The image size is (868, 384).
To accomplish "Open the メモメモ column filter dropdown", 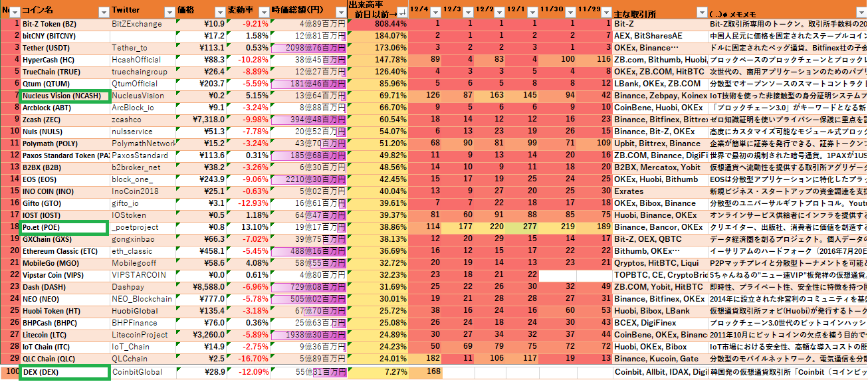I will click(x=861, y=12).
